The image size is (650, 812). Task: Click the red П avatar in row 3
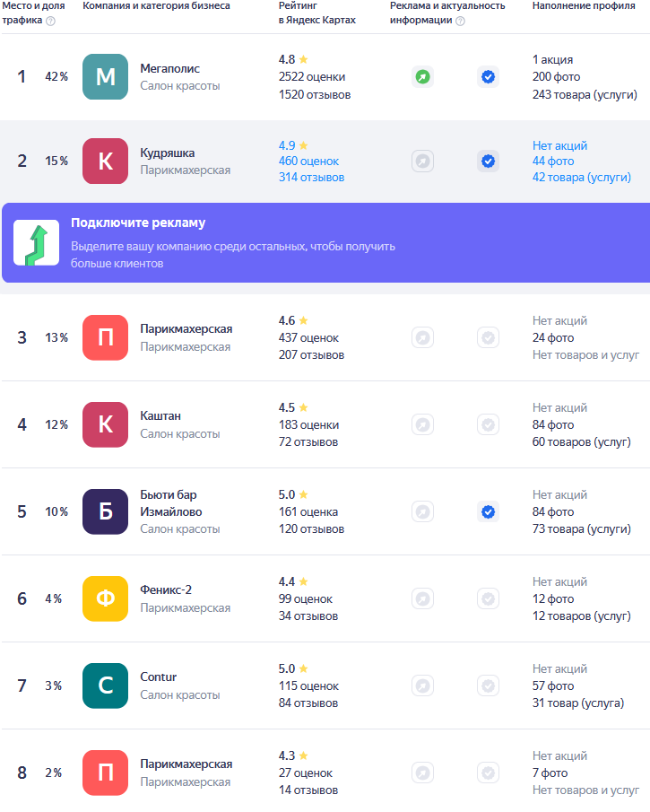(105, 337)
